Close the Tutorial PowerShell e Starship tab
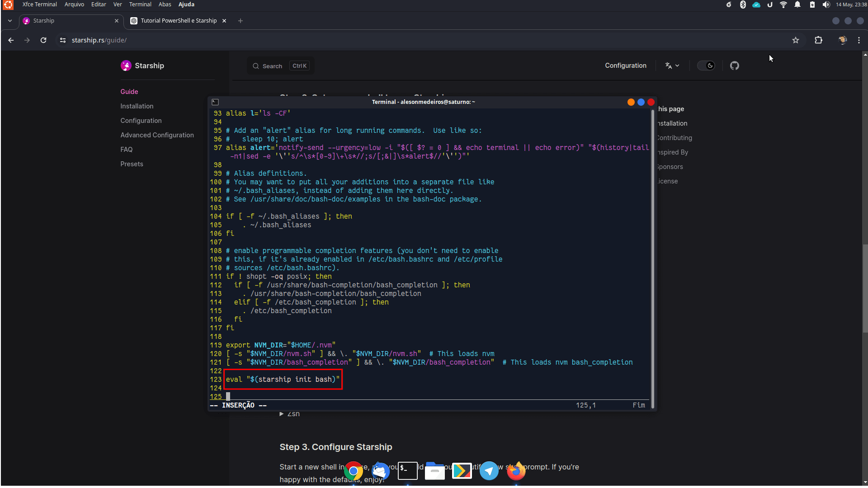The height and width of the screenshot is (488, 868). (x=224, y=21)
